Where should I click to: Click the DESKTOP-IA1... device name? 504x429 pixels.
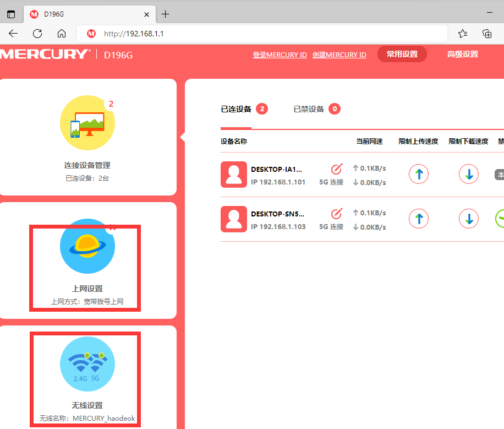point(276,169)
